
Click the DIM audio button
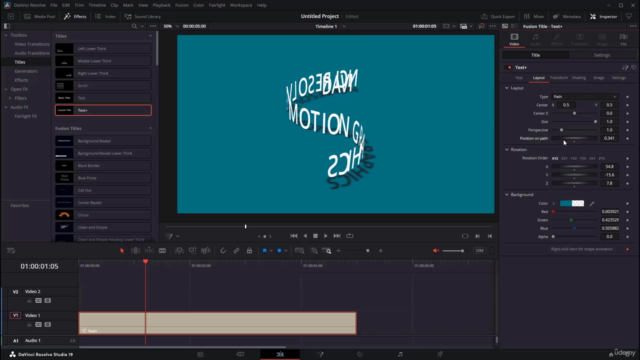479,251
